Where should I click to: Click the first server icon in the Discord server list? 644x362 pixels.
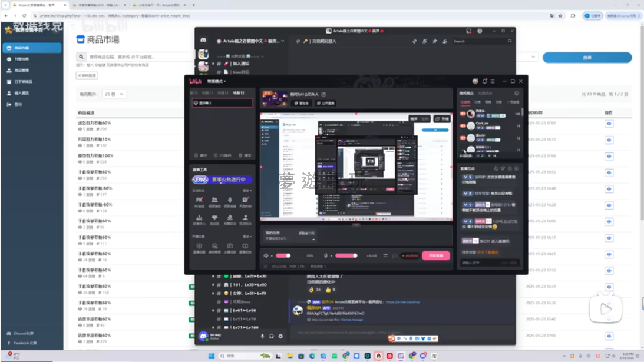[203, 54]
